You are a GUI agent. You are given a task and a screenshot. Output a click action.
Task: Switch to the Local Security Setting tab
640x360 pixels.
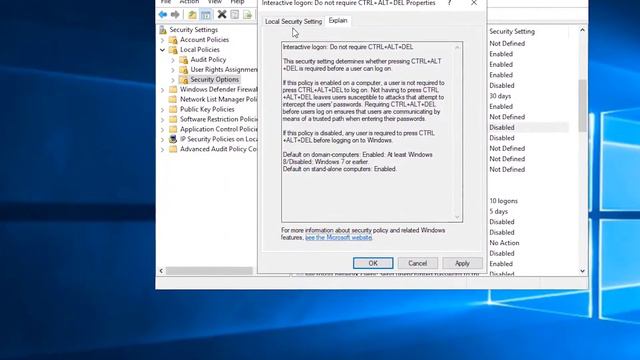293,21
